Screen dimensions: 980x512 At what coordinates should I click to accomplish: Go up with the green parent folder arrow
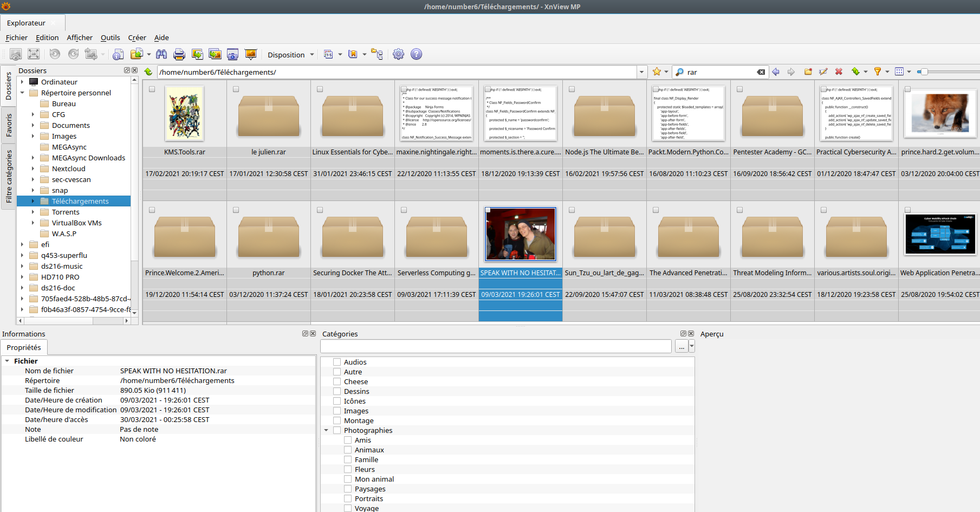148,72
